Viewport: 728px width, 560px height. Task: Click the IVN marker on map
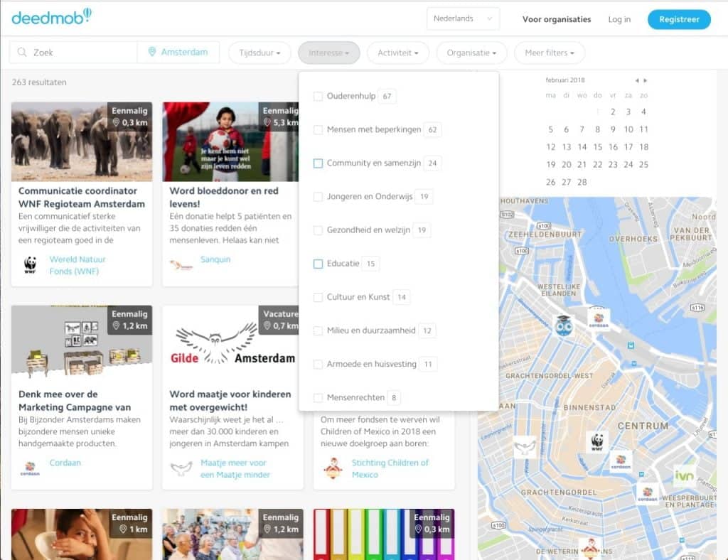pos(684,475)
